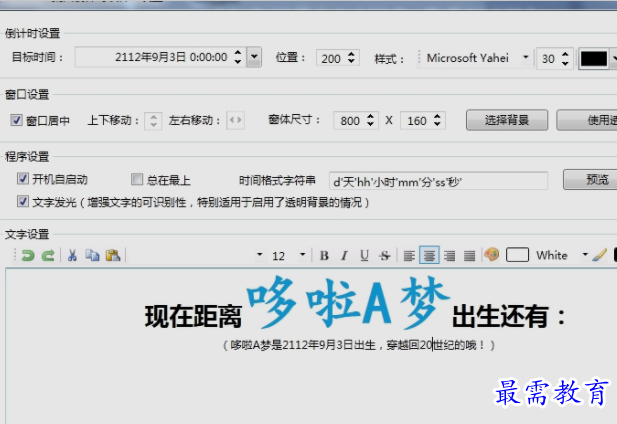Adjust the countdown font size 30 spinner
The height and width of the screenshot is (424, 617).
(x=565, y=59)
